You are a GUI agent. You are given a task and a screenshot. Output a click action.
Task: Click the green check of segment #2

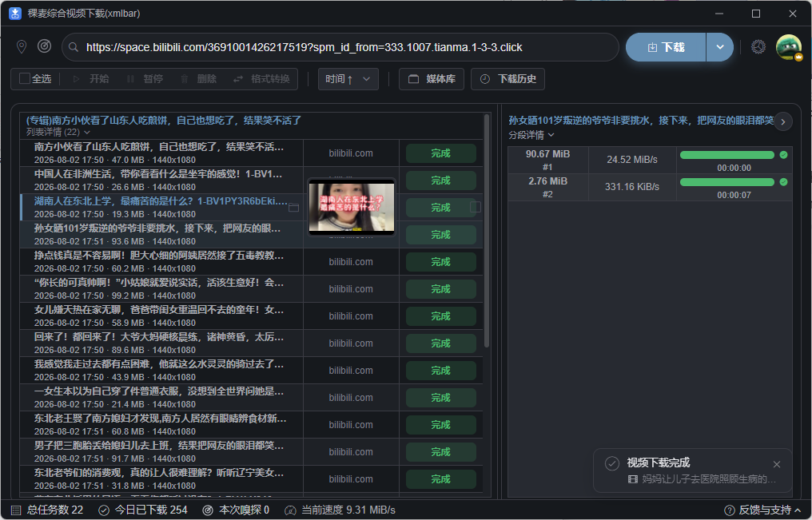coord(783,181)
